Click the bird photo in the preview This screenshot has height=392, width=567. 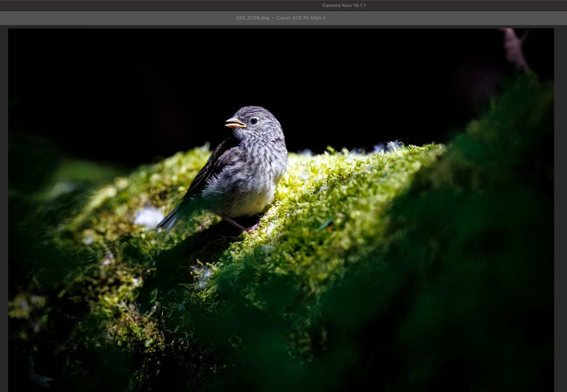coord(281,210)
